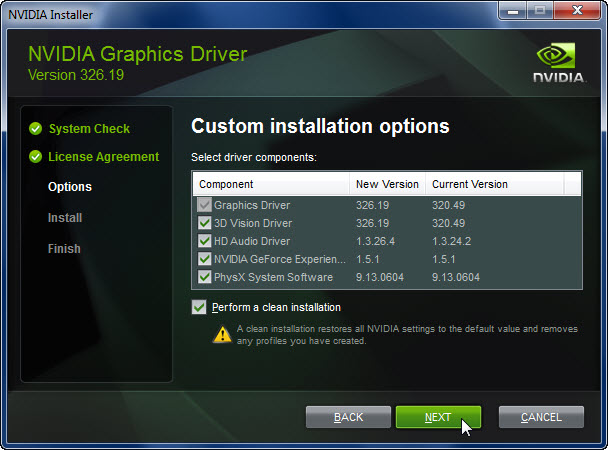608x450 pixels.
Task: Uncheck the PhysX System Software component
Action: pyautogui.click(x=204, y=277)
